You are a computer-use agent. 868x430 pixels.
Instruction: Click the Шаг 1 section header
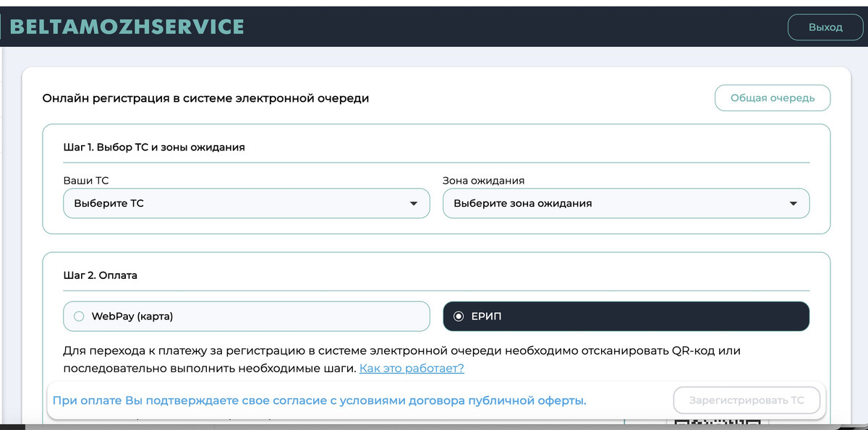tap(154, 147)
